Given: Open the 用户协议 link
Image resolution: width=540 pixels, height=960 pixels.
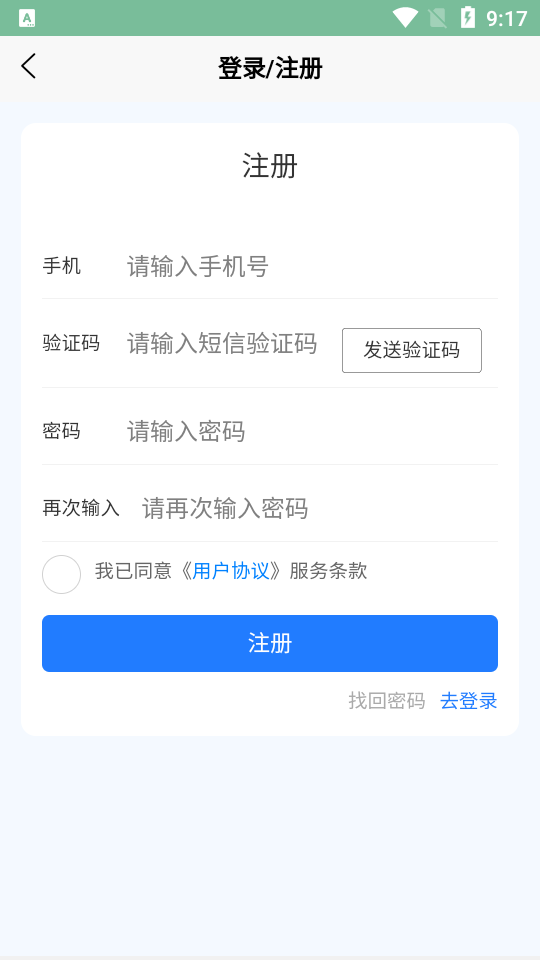Looking at the screenshot, I should (x=231, y=571).
